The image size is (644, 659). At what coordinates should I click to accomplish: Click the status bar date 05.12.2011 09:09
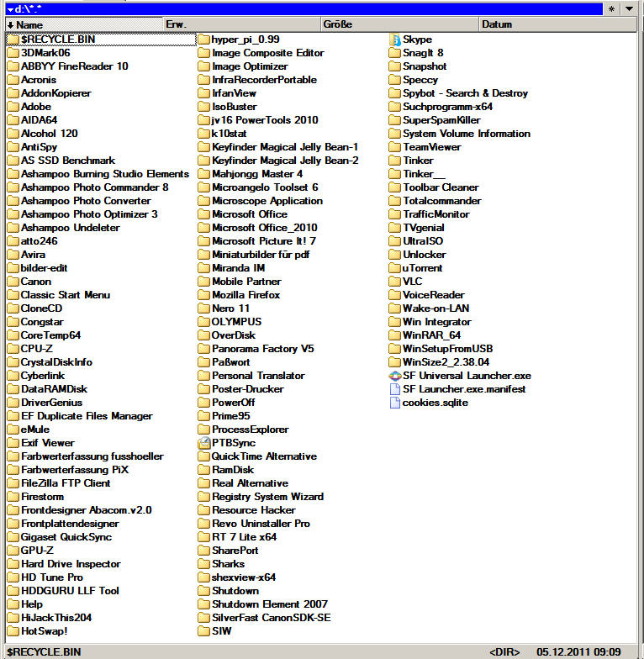pyautogui.click(x=578, y=652)
